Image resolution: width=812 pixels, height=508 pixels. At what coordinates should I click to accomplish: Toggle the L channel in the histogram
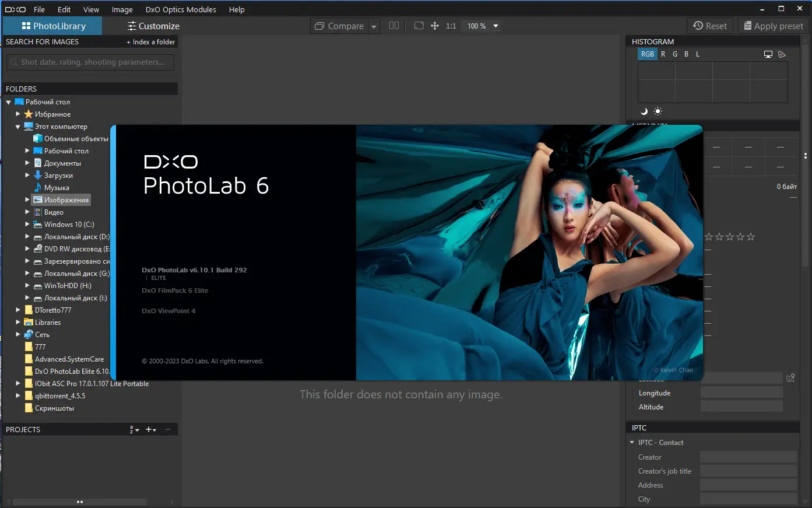[697, 54]
